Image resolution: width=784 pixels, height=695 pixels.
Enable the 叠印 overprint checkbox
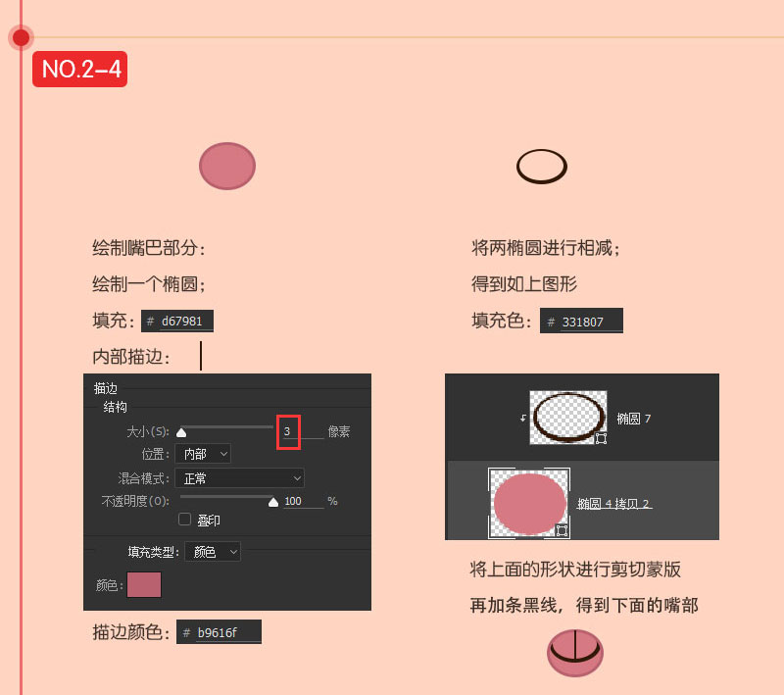[184, 520]
